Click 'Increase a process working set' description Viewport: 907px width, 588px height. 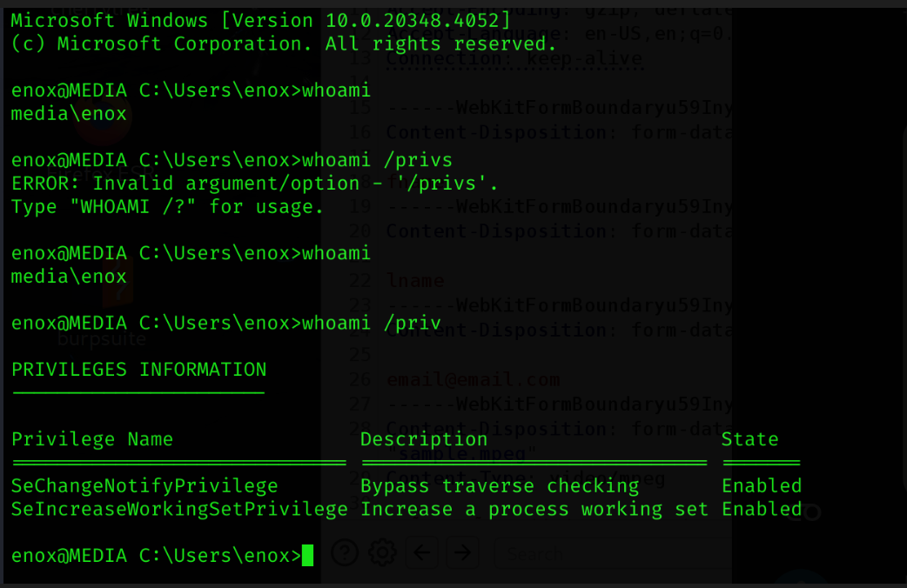534,510
